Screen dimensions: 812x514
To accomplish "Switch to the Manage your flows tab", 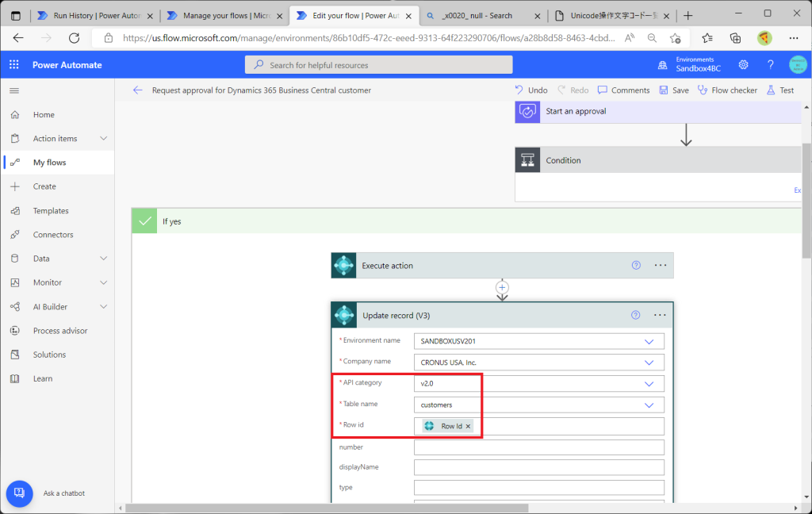I will (x=224, y=16).
